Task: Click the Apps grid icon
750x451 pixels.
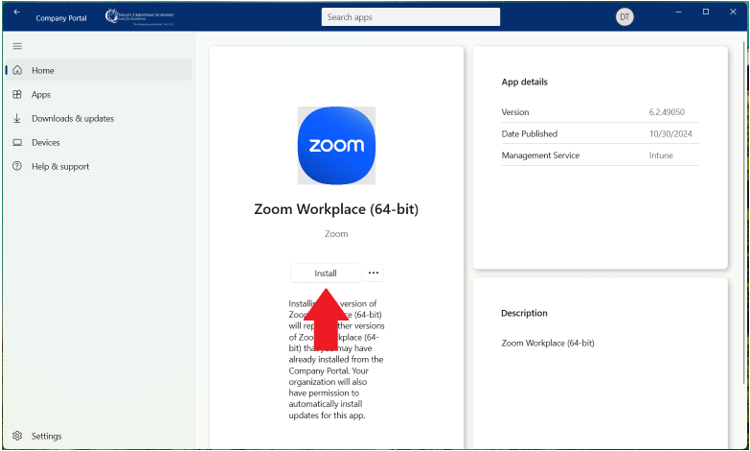Action: (17, 94)
